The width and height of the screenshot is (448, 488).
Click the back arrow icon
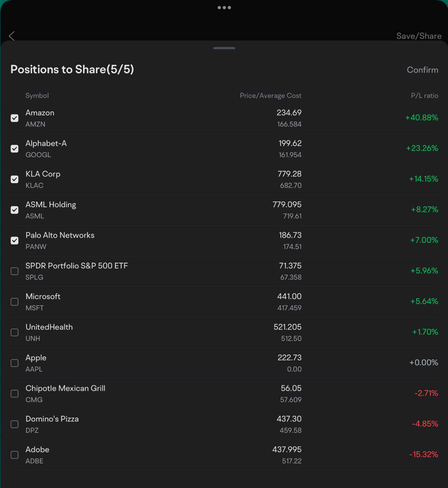[x=12, y=36]
